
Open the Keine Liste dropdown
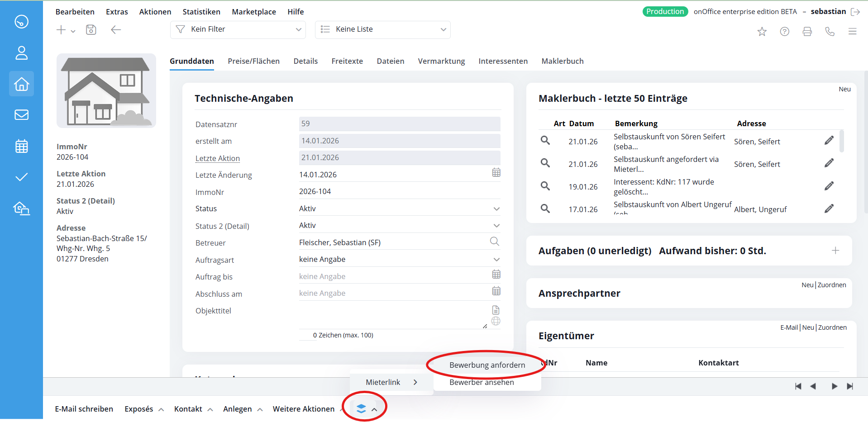pos(383,29)
